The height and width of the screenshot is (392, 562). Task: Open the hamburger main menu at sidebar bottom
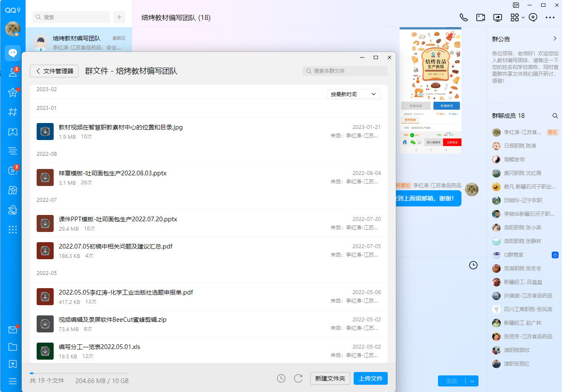(x=13, y=381)
